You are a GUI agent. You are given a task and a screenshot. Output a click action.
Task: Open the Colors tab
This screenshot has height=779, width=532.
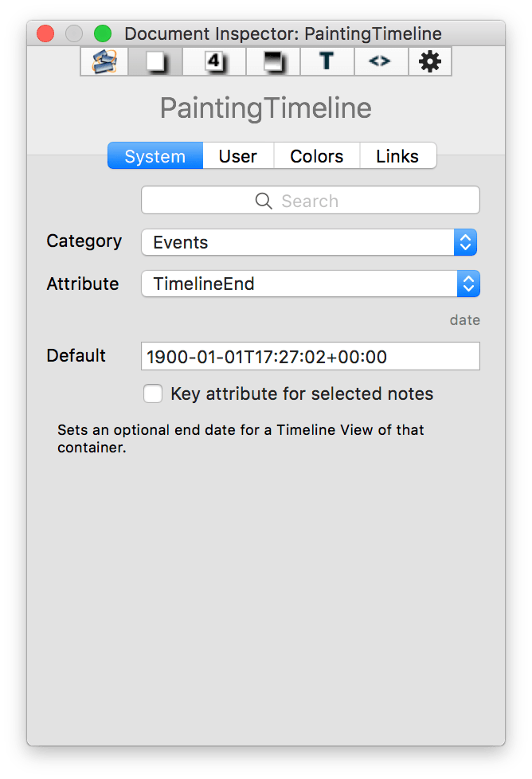[317, 156]
